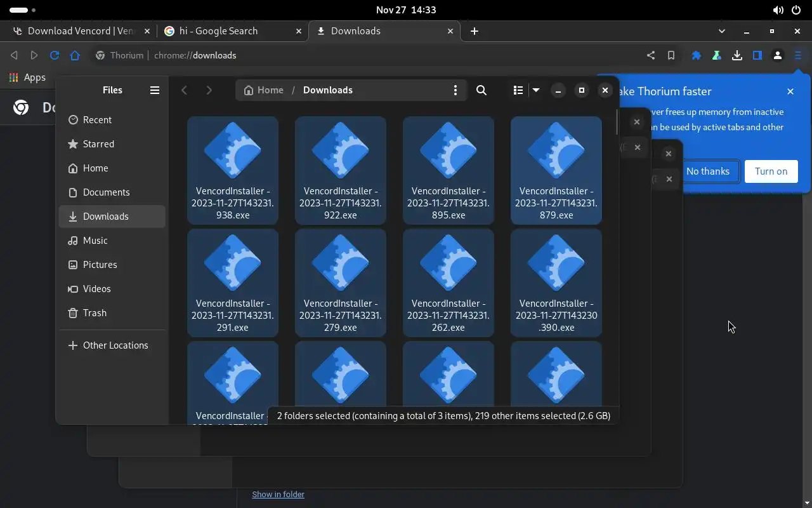Open a new browser tab
Image resolution: width=812 pixels, height=508 pixels.
(x=475, y=30)
